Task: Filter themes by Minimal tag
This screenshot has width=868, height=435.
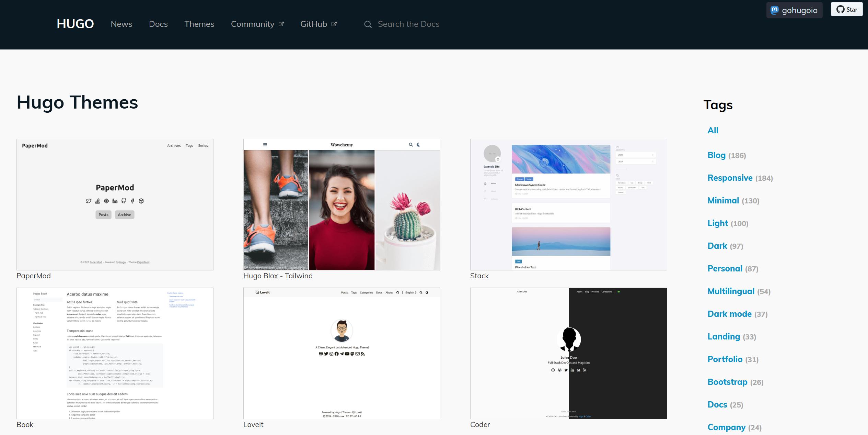Action: (x=733, y=201)
